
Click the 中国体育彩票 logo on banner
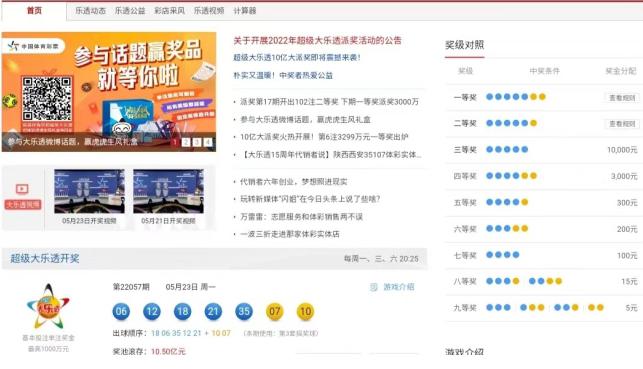click(34, 46)
